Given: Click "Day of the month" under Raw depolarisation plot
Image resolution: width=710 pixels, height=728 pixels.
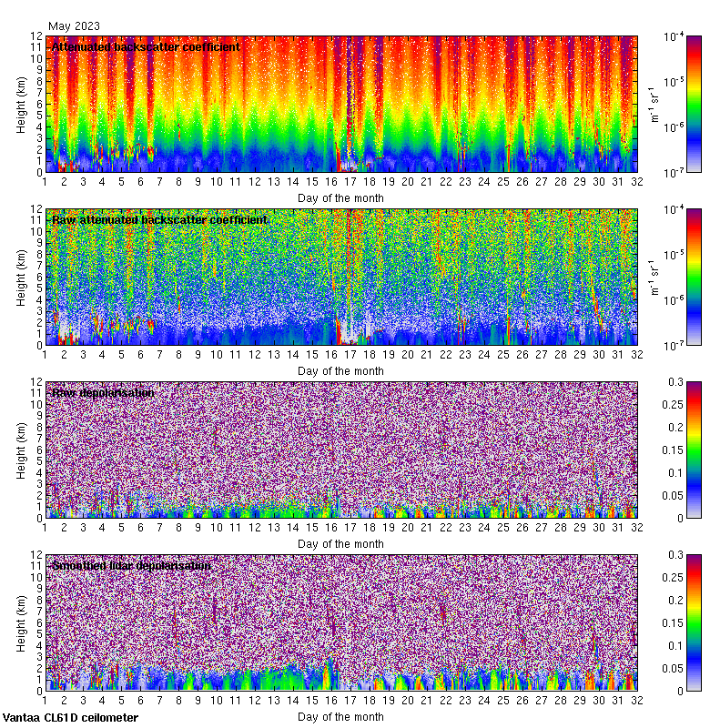Looking at the screenshot, I should [x=340, y=543].
